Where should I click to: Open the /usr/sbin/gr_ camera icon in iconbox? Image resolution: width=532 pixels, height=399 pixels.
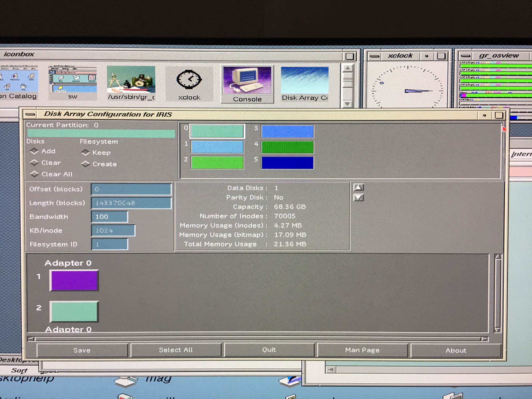(x=131, y=83)
